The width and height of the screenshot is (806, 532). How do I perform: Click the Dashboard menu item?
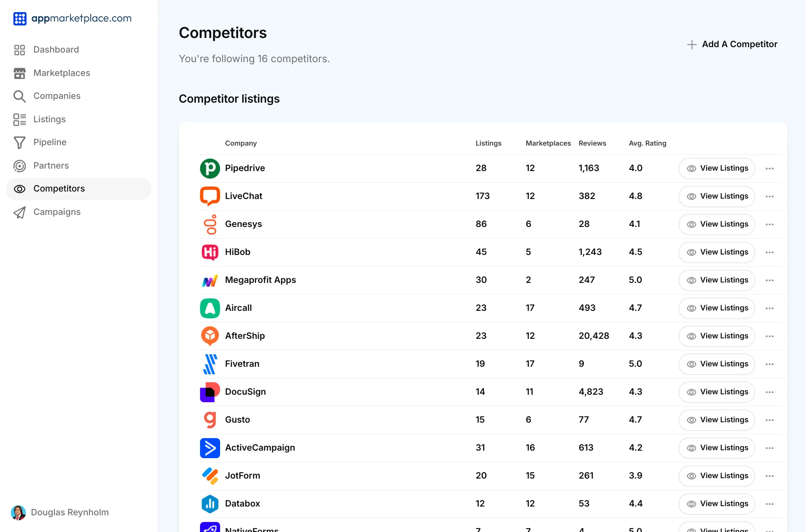(56, 49)
